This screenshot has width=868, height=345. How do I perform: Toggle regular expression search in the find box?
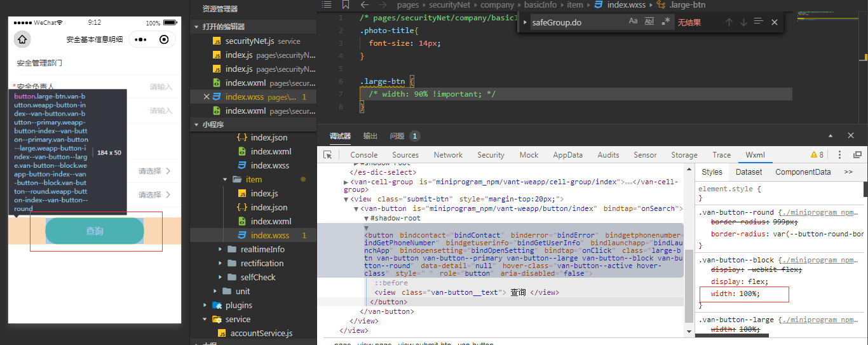pos(665,22)
